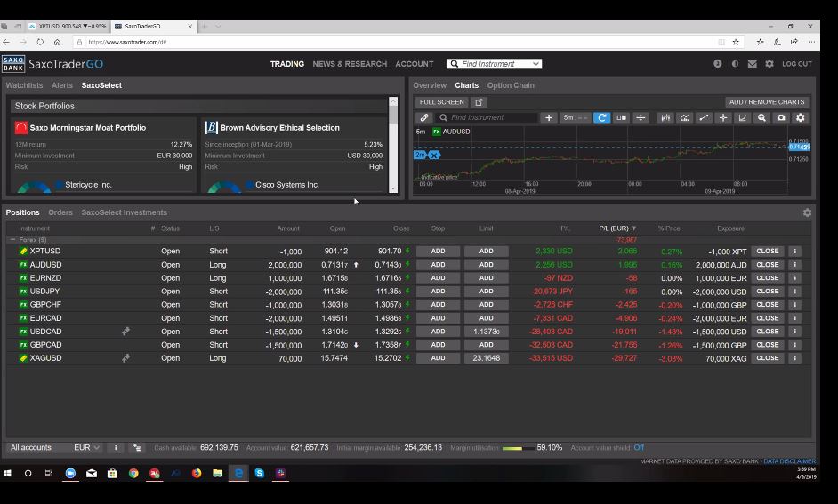This screenshot has width=838, height=504.
Task: Pop out chart into new window icon
Action: [479, 102]
